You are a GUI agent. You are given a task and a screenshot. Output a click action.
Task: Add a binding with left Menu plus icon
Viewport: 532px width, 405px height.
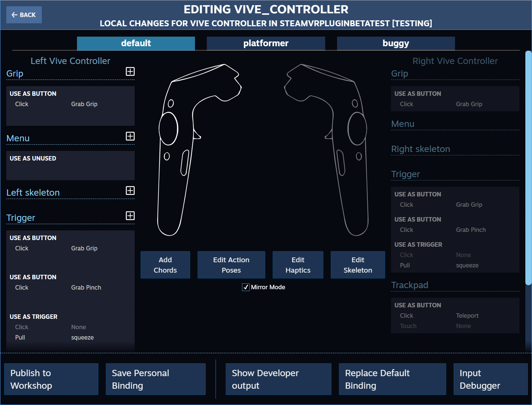point(130,136)
